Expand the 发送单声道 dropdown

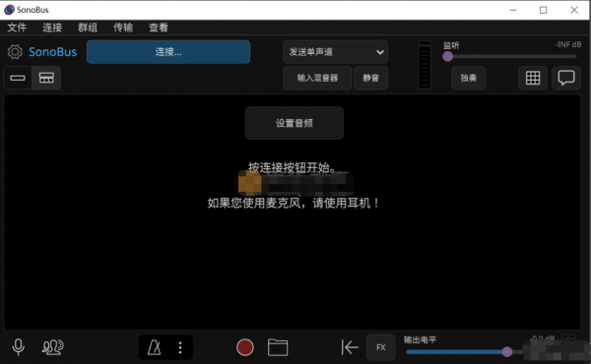tap(336, 52)
